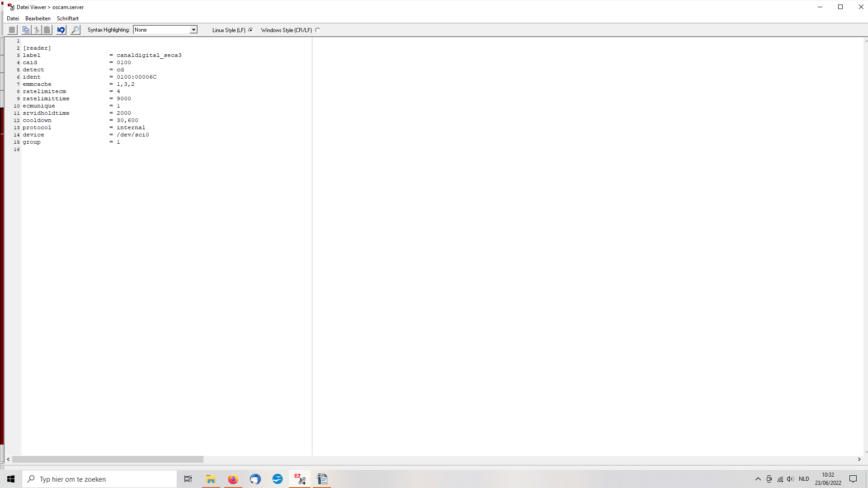Open the network tray icon
868x488 pixels.
pos(780,479)
